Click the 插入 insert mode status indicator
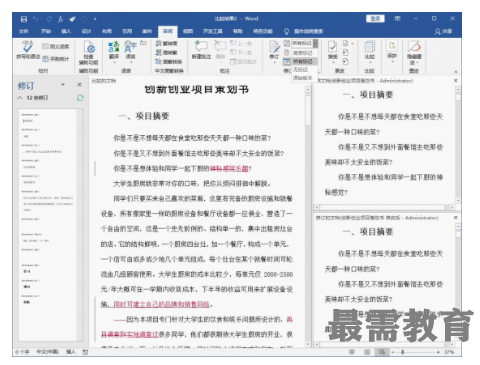The height and width of the screenshot is (365, 480). coord(71,352)
